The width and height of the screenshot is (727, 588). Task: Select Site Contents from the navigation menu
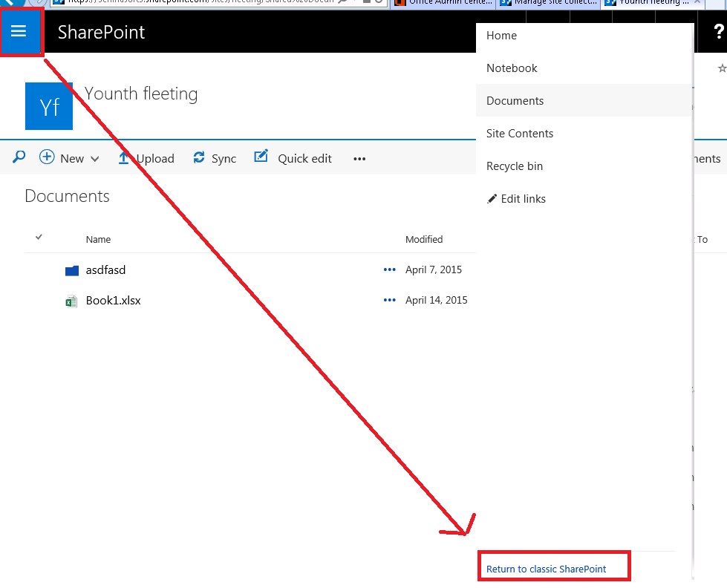[x=520, y=133]
